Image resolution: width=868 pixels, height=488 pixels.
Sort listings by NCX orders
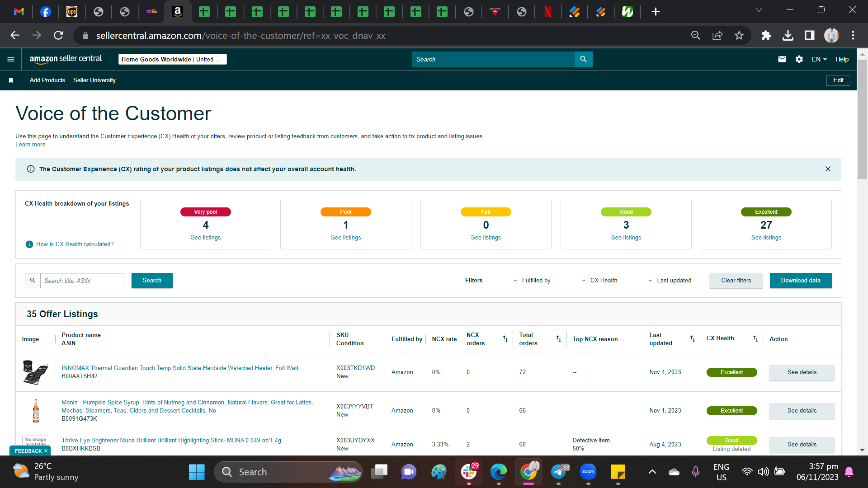coord(505,339)
